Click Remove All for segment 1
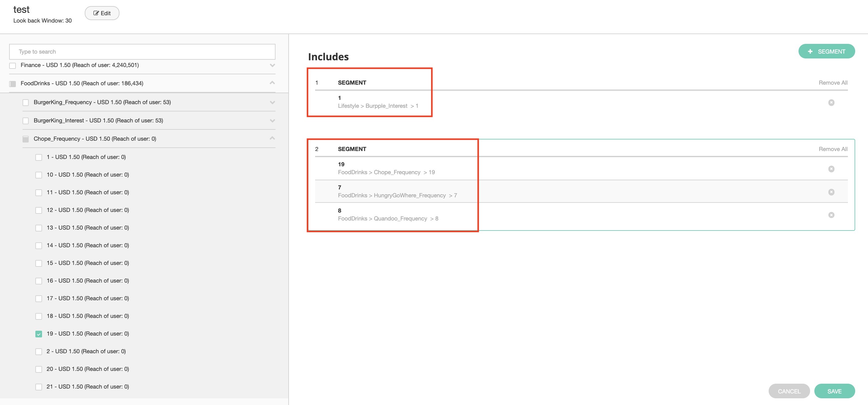This screenshot has width=868, height=405. (x=833, y=83)
